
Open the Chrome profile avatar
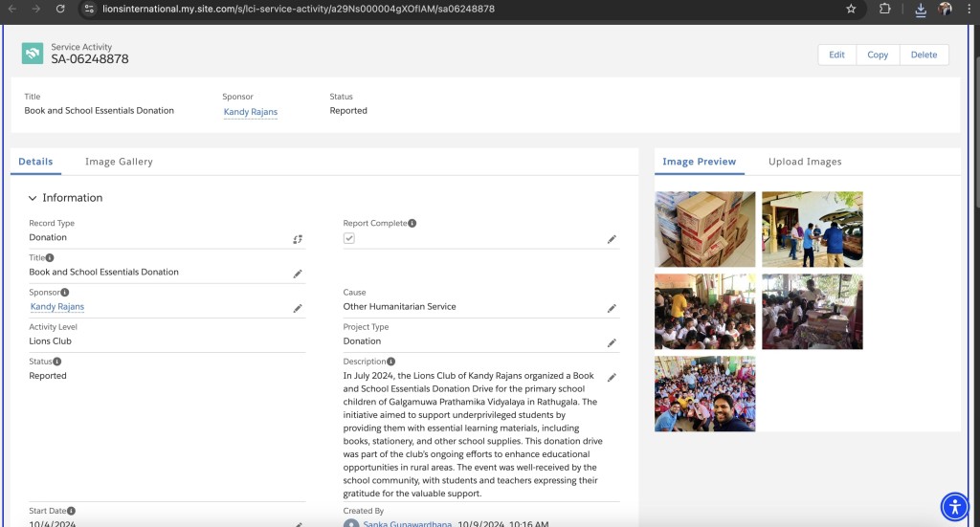coord(945,9)
